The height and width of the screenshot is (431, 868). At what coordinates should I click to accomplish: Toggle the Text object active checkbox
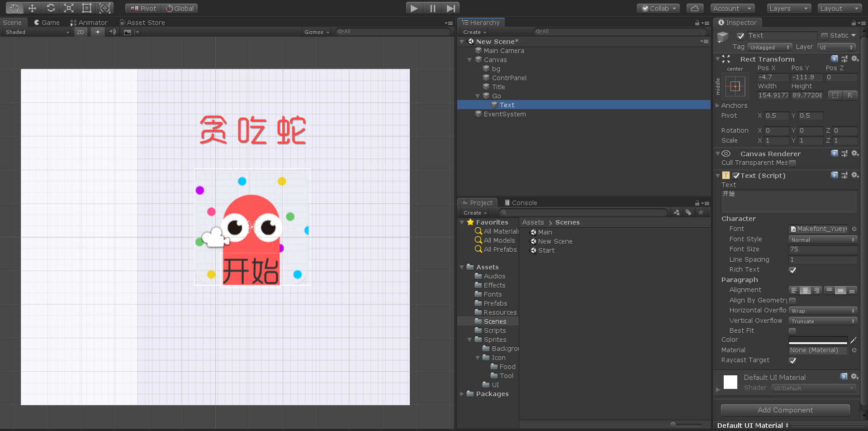[740, 36]
